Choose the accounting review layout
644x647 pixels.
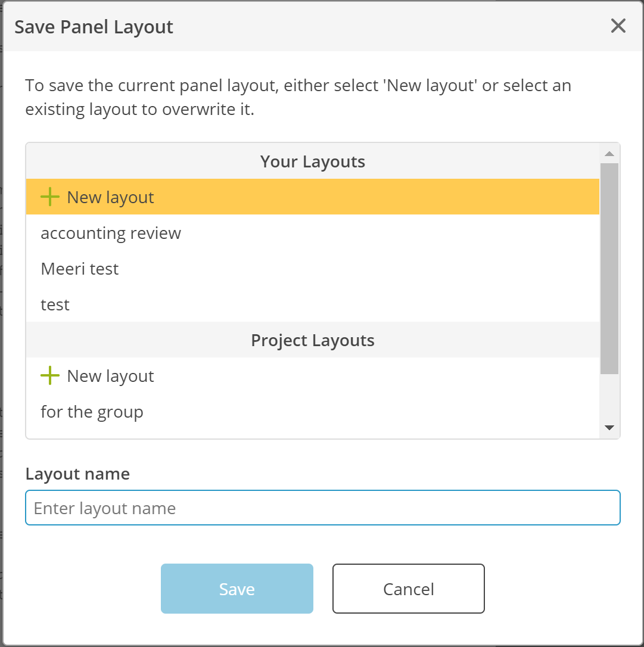tap(313, 233)
